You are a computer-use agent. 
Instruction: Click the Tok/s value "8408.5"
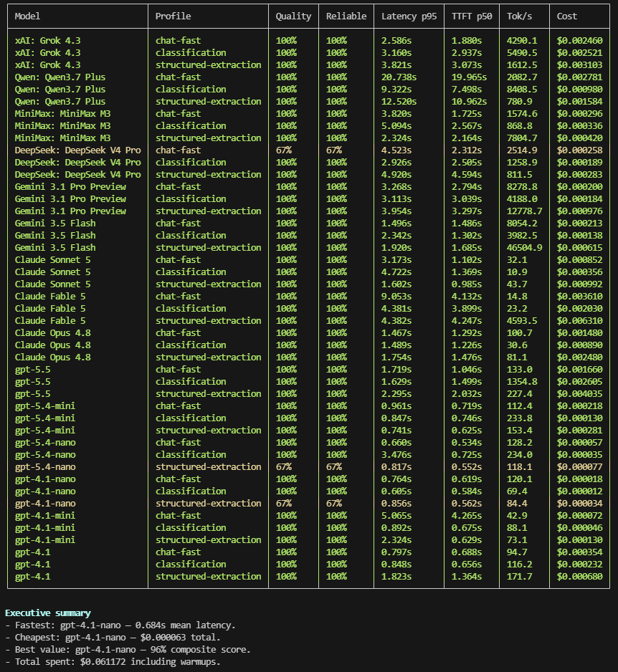pyautogui.click(x=522, y=89)
